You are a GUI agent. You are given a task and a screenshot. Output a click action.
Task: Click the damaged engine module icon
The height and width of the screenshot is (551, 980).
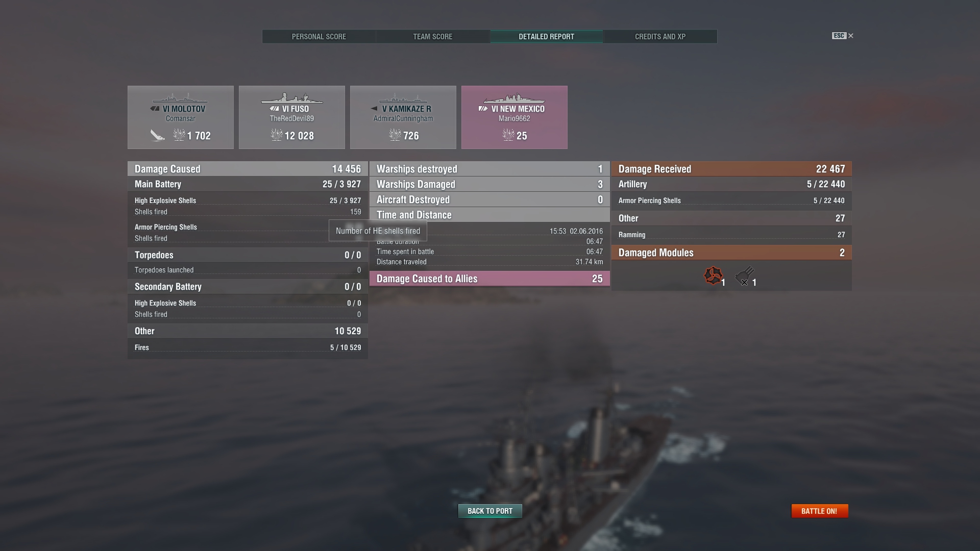pos(713,275)
